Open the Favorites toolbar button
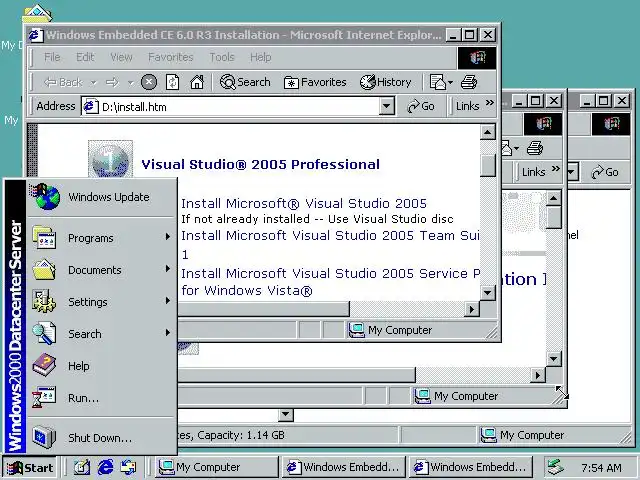 click(x=315, y=82)
